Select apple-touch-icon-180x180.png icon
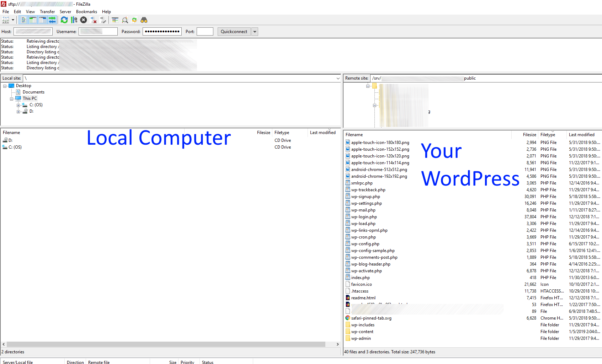The image size is (602, 364). [x=348, y=143]
